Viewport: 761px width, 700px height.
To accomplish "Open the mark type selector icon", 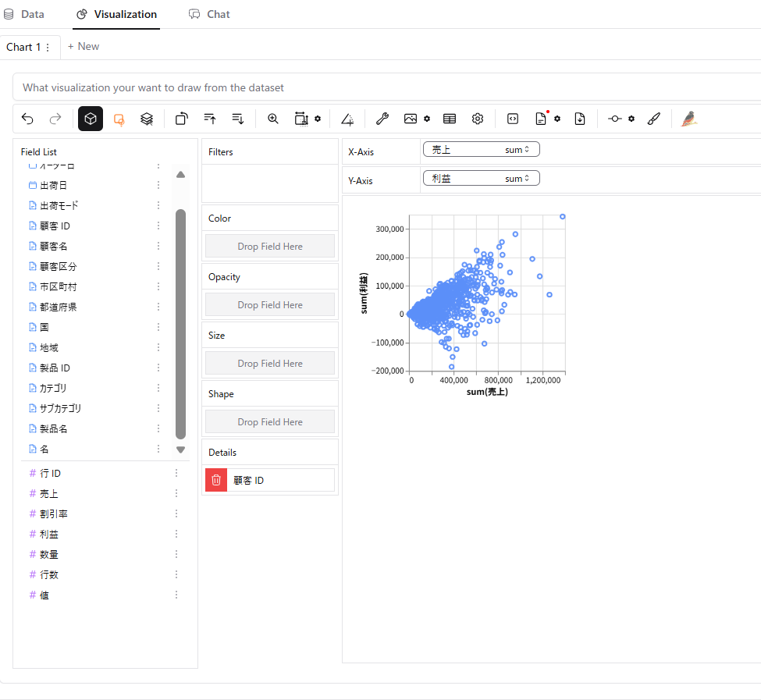I will (91, 118).
